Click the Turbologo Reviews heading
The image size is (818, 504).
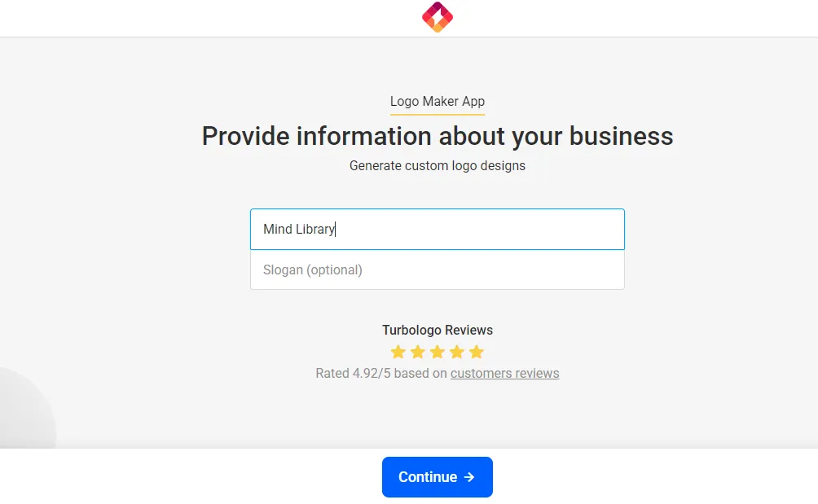438,330
